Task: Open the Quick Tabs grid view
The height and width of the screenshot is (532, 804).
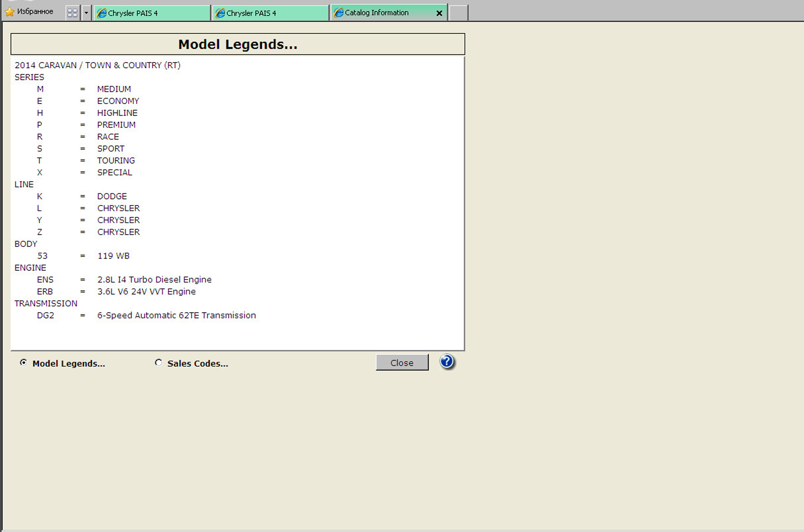Action: [x=72, y=13]
